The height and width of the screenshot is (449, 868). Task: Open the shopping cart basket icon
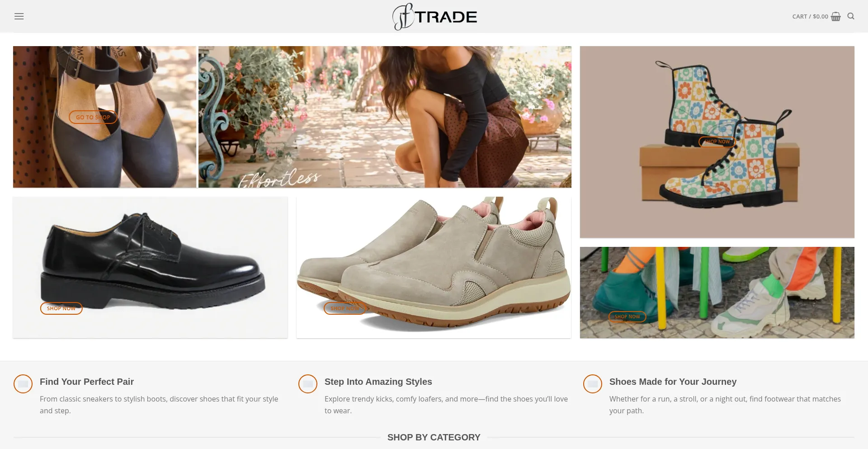click(x=835, y=16)
